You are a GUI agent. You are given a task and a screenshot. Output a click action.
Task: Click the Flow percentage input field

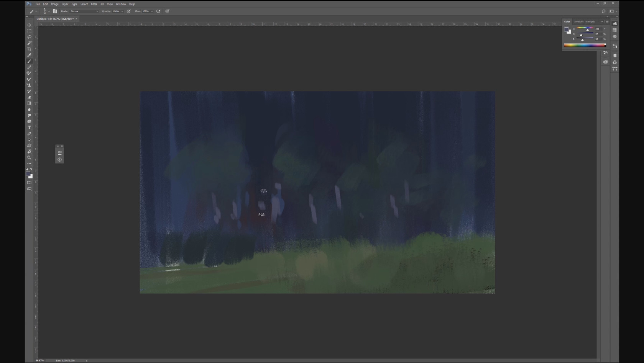pyautogui.click(x=146, y=11)
